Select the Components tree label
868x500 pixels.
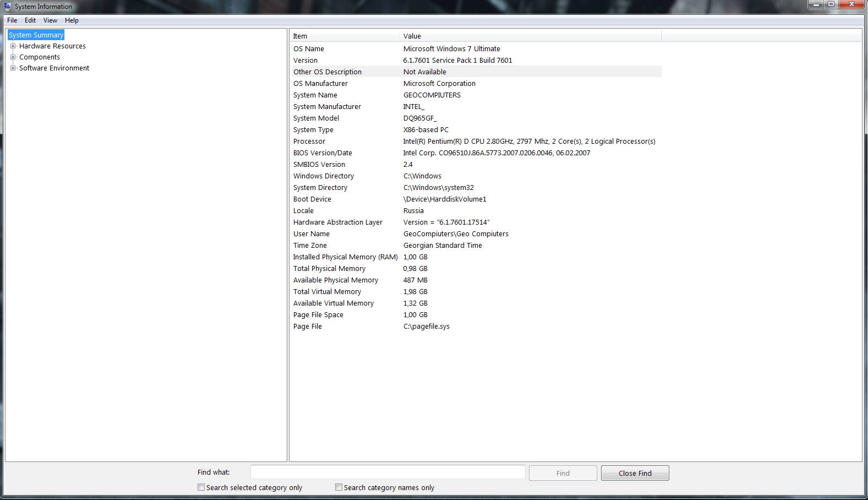[x=40, y=57]
